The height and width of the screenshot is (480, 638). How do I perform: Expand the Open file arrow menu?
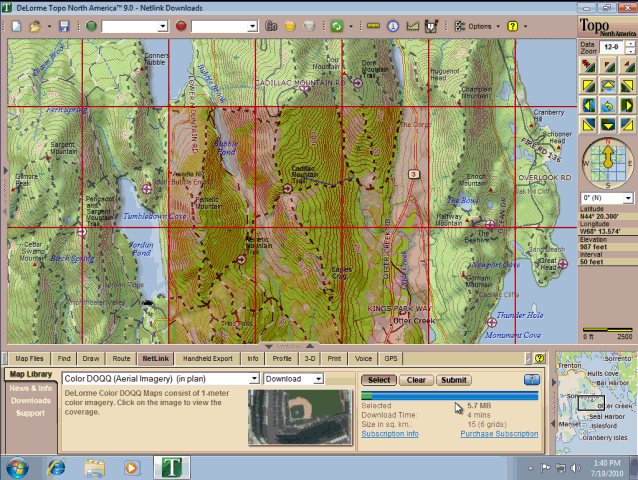pyautogui.click(x=49, y=26)
